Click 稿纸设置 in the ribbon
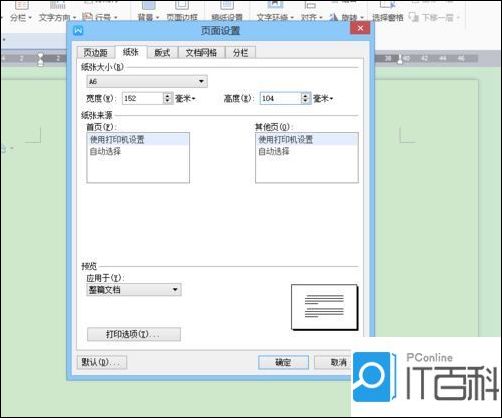502x418 pixels. [x=227, y=17]
